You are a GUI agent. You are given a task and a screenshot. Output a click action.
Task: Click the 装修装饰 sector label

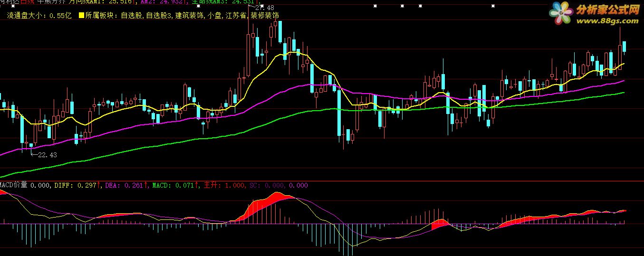[x=265, y=16]
